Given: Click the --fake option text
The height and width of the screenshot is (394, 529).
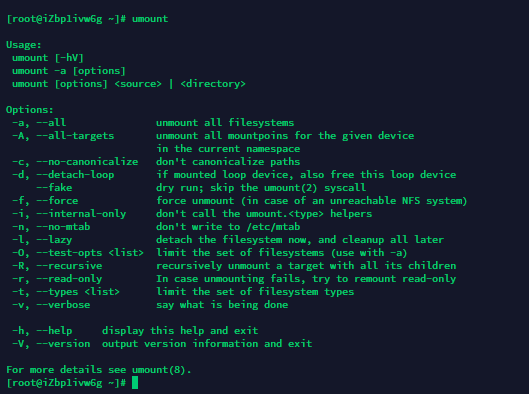Looking at the screenshot, I should (x=54, y=188).
